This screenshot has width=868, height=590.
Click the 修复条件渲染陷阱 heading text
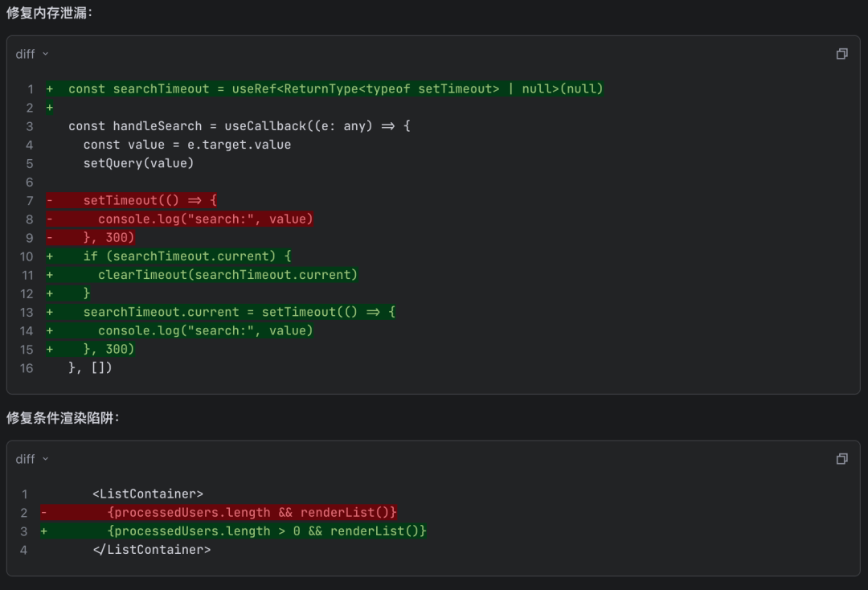(63, 418)
